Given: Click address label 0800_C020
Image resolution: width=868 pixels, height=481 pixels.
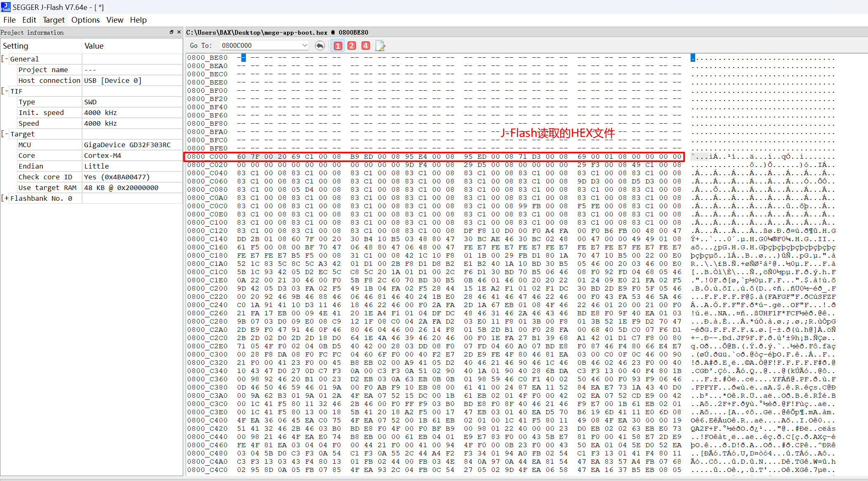Looking at the screenshot, I should (207, 165).
